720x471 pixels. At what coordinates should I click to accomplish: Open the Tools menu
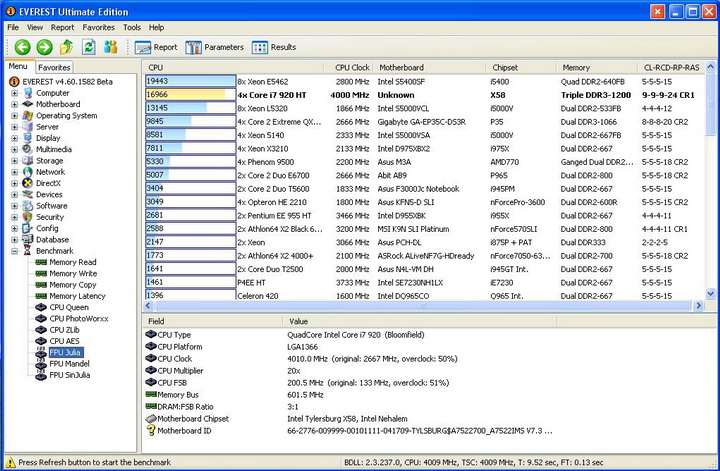tap(132, 28)
